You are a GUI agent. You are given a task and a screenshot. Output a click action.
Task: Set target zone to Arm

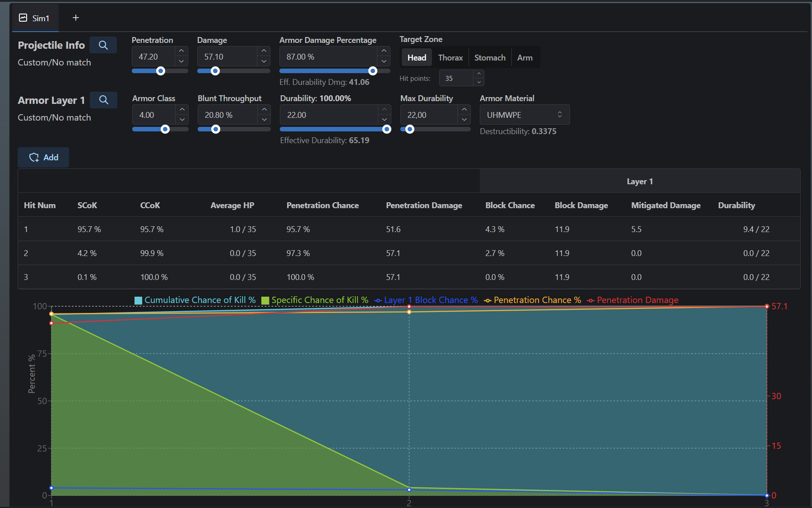(x=524, y=58)
